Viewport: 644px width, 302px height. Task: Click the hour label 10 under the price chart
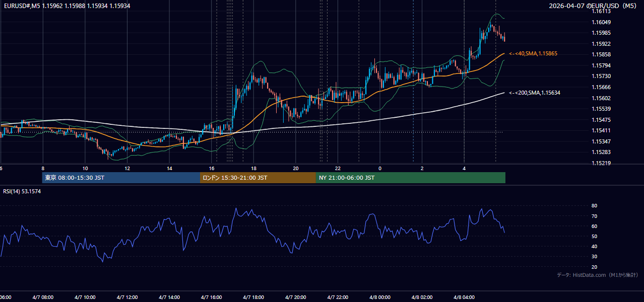85,168
